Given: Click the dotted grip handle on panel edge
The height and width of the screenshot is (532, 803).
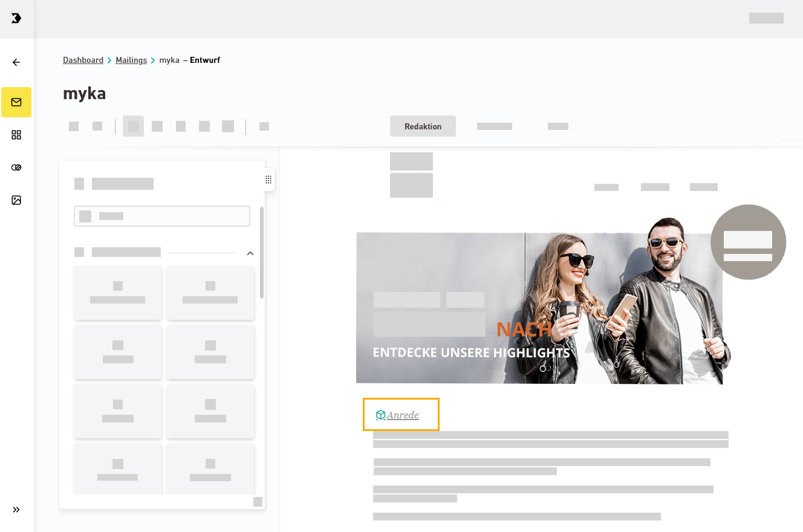Looking at the screenshot, I should pos(268,180).
